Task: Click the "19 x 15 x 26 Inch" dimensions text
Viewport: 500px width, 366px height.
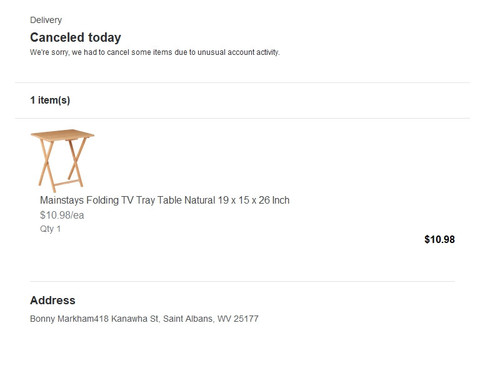Action: tap(254, 200)
